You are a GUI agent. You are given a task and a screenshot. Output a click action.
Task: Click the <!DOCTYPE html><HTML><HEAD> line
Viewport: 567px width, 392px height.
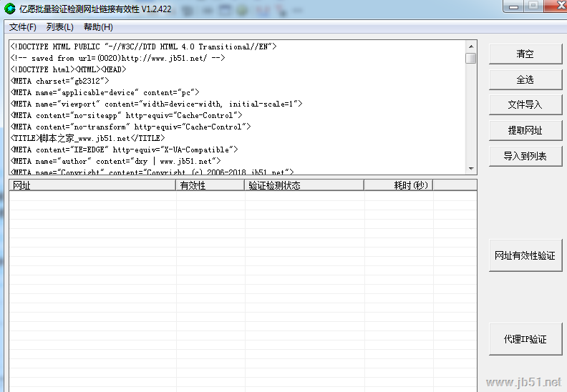68,69
